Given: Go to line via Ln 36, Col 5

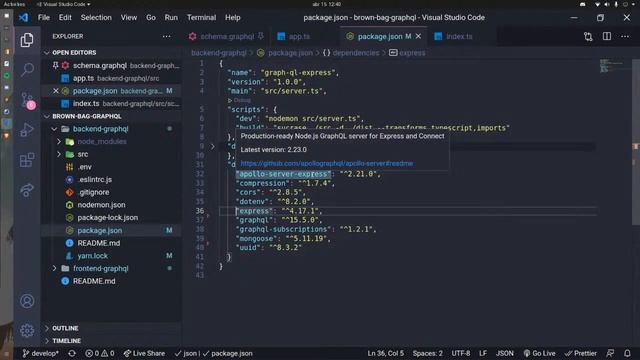Looking at the screenshot, I should (385, 353).
